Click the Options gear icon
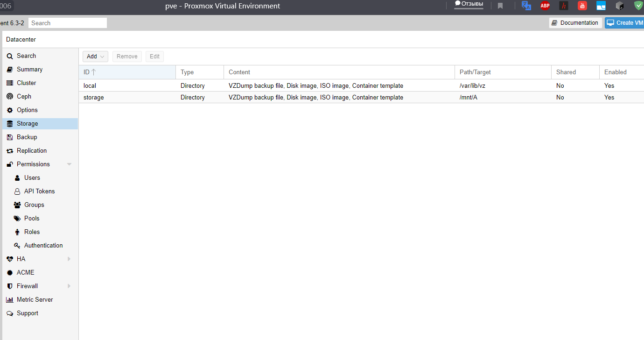 click(10, 110)
